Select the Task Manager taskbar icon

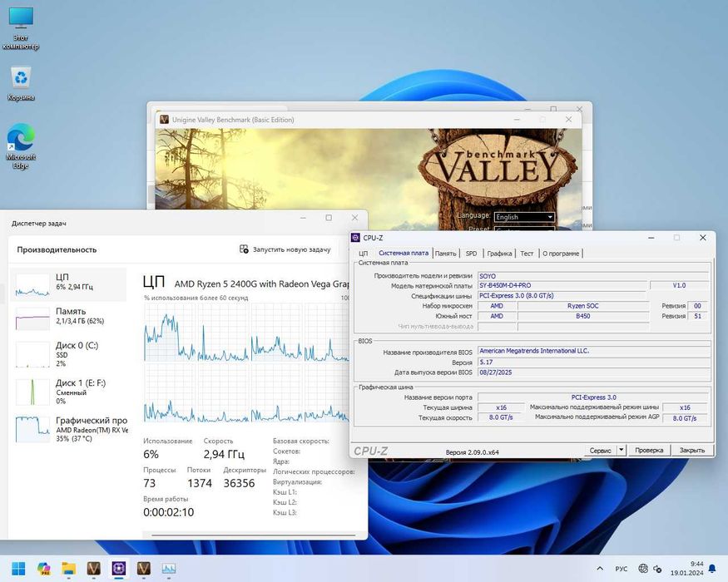coord(169,568)
